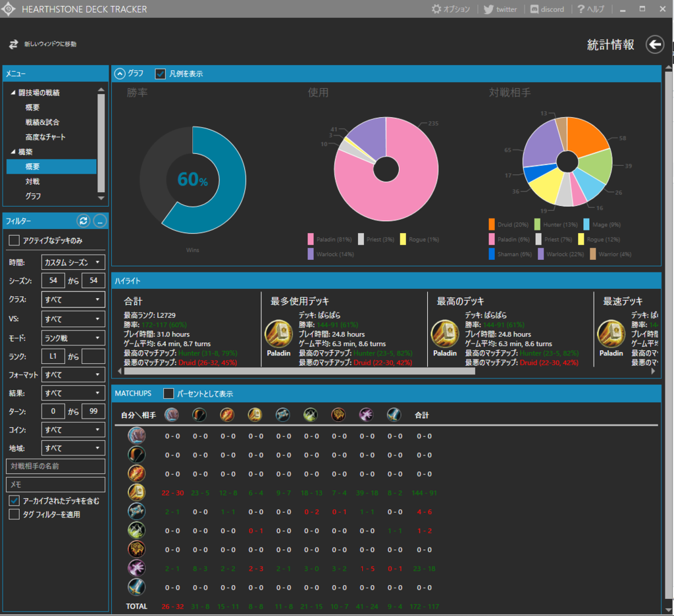The image size is (674, 616).
Task: Select 対戦 under 構築
Action: click(x=32, y=182)
